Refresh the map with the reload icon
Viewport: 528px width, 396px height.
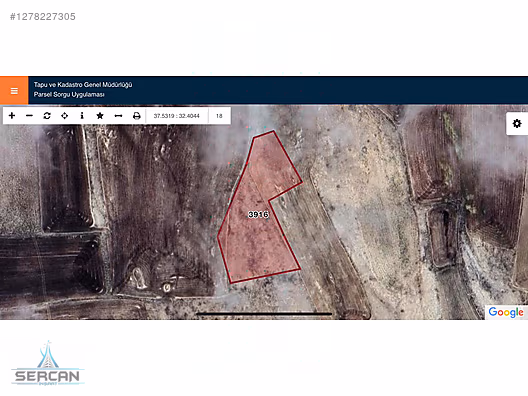pyautogui.click(x=47, y=116)
